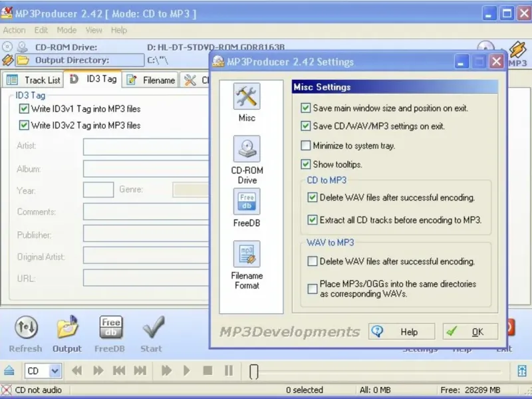The image size is (532, 399).
Task: Click the small disc icon left of CD-ROM Drive
Action: pyautogui.click(x=7, y=47)
